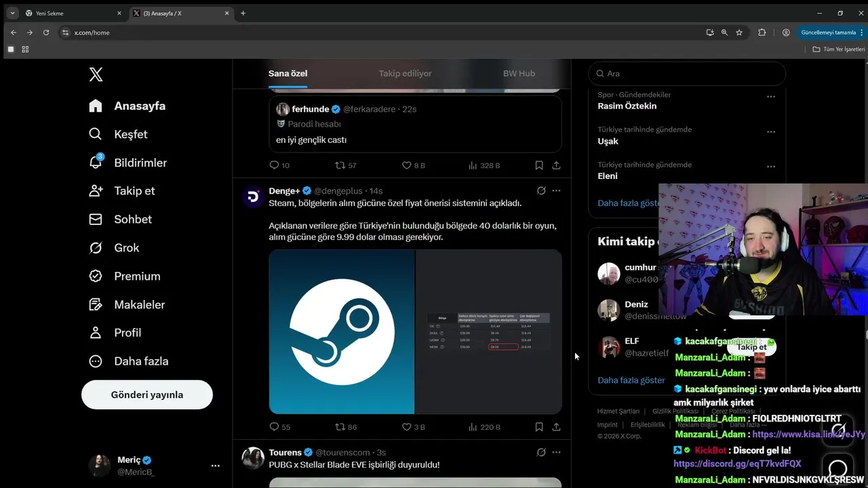The image size is (868, 488).
Task: Open Tourens profile avatar
Action: point(253,458)
